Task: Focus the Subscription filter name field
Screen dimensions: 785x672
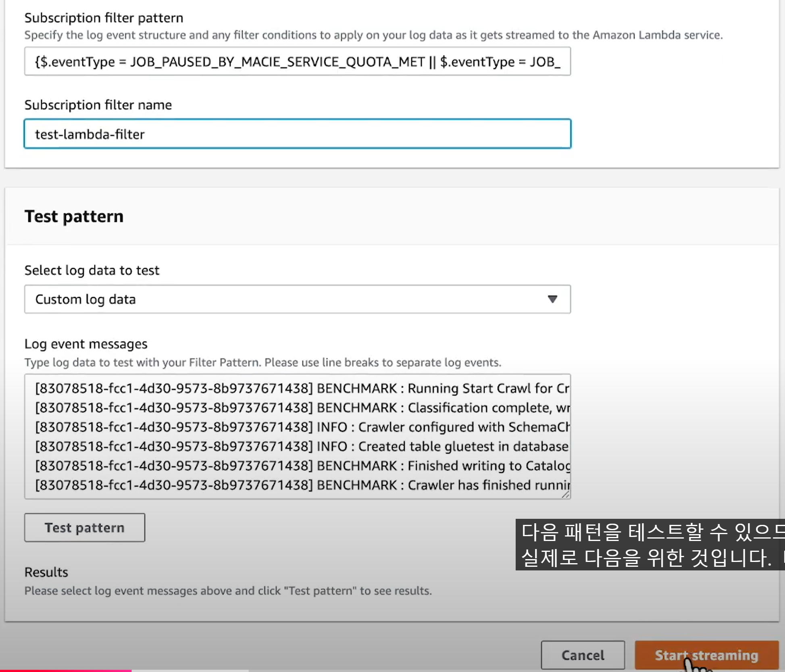Action: [x=297, y=134]
